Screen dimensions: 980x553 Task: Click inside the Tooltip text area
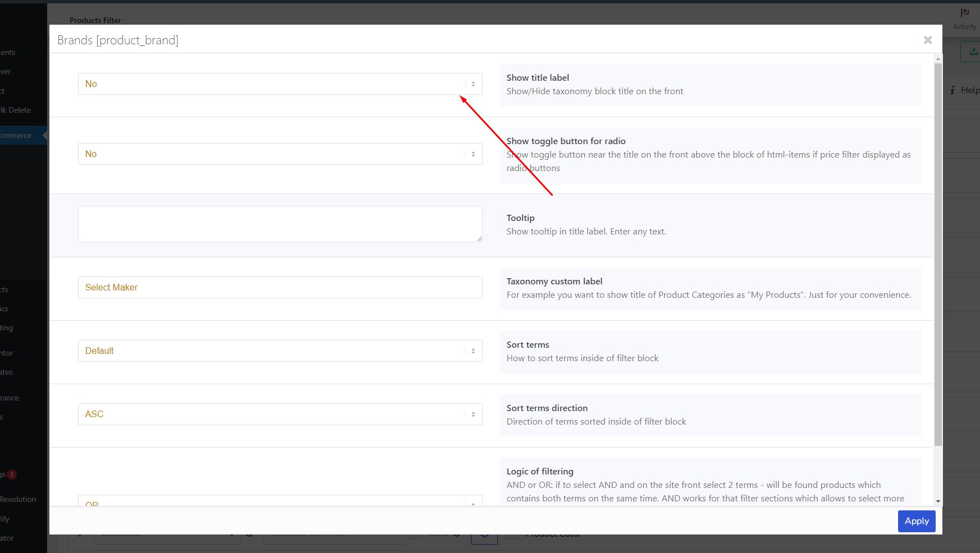[x=280, y=224]
